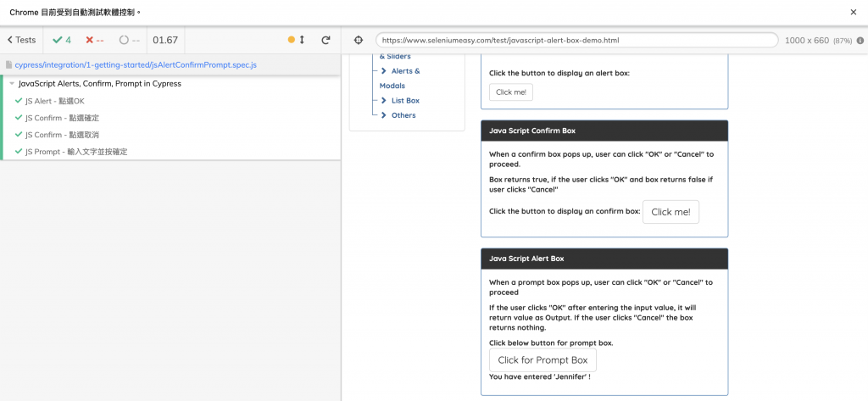
Task: Click the failed tests X count
Action: (94, 40)
